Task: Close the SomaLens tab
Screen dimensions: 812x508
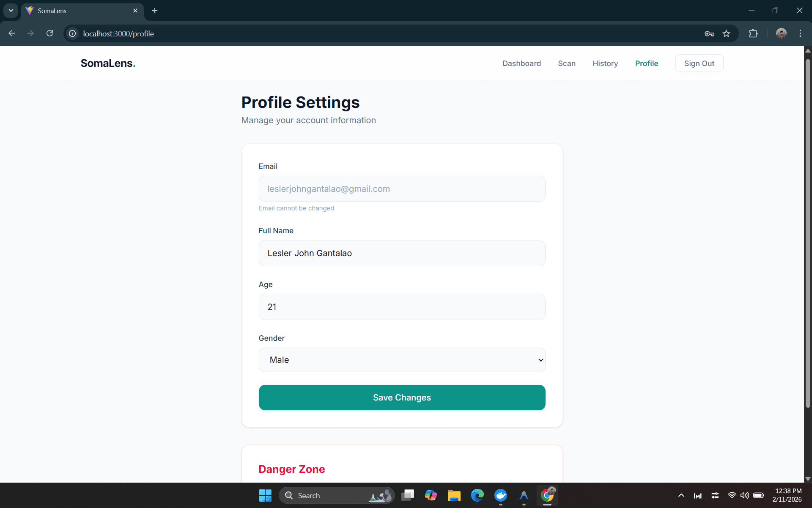Action: coord(135,11)
